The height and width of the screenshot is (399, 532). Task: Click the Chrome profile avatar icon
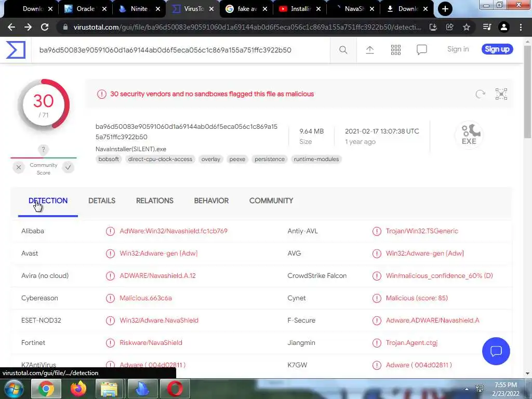click(x=504, y=27)
